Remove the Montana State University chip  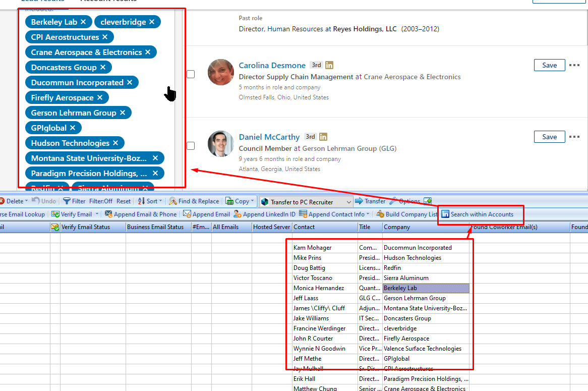tap(155, 158)
